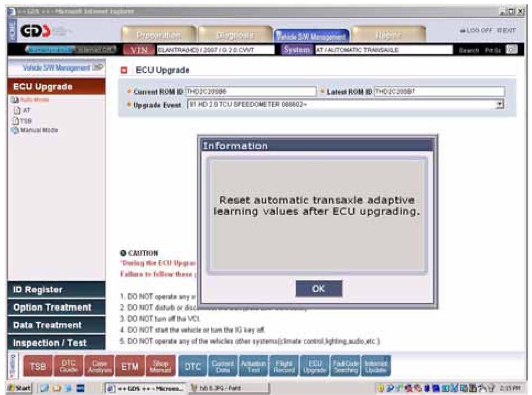The height and width of the screenshot is (395, 532).
Task: Select Manual Mode in sidebar tree
Action: 39,130
